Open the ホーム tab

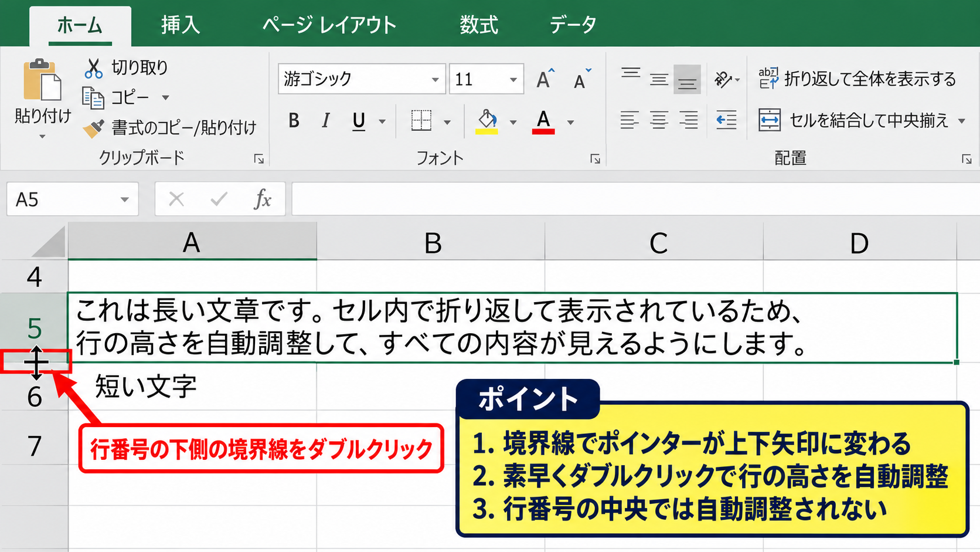[x=80, y=25]
